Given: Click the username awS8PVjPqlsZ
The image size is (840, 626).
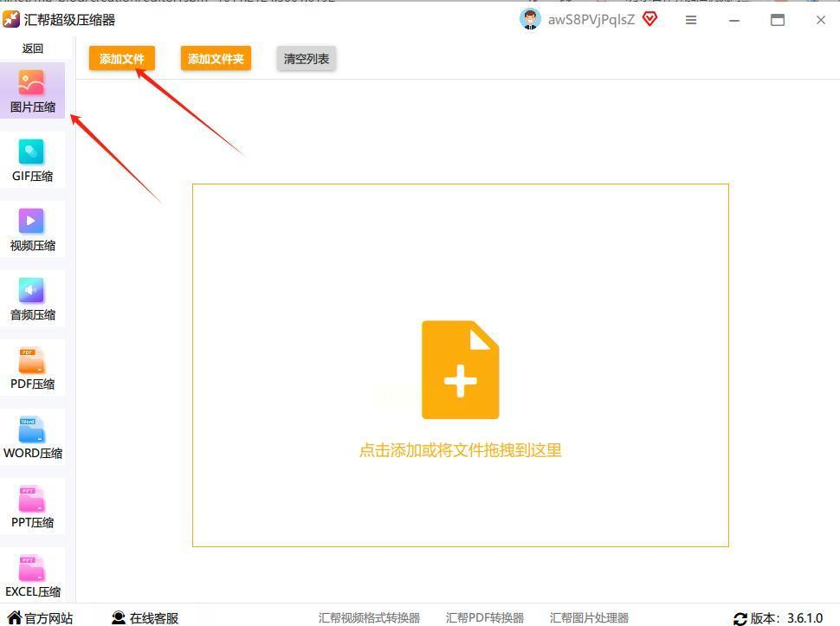Looking at the screenshot, I should [591, 20].
